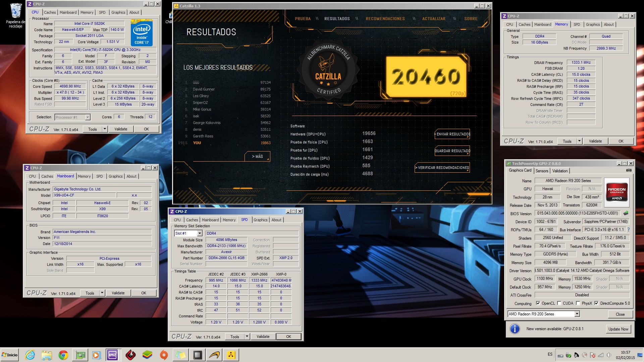Toggle the OpenCL checkbox in GPU-Z
644x362 pixels.
[538, 303]
